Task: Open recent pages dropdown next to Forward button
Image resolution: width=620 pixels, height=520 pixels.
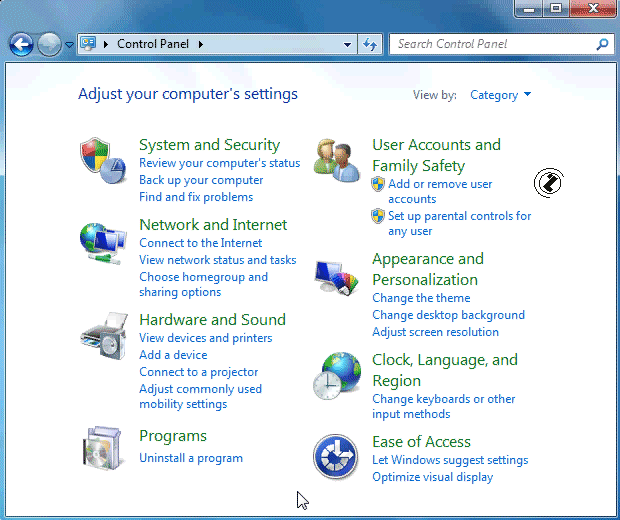Action: (x=69, y=45)
